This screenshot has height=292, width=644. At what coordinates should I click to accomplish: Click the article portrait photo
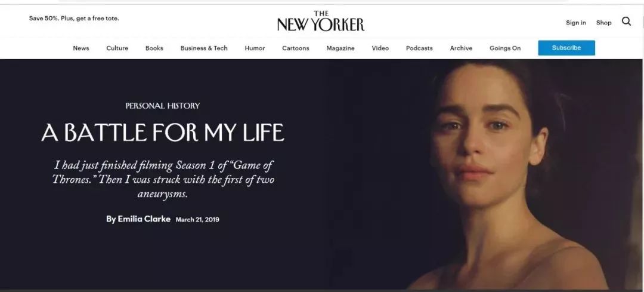pos(485,174)
